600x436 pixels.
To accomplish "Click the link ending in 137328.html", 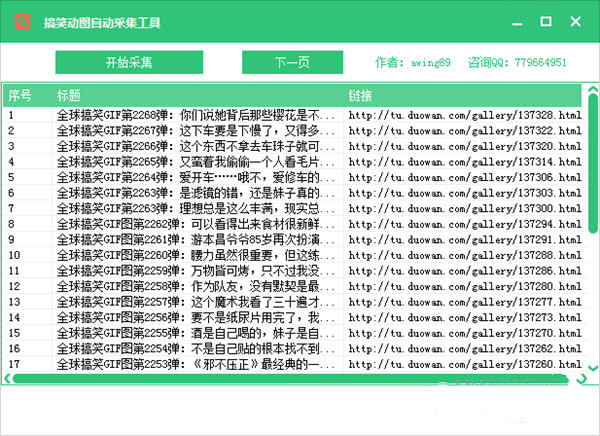I will coord(465,115).
